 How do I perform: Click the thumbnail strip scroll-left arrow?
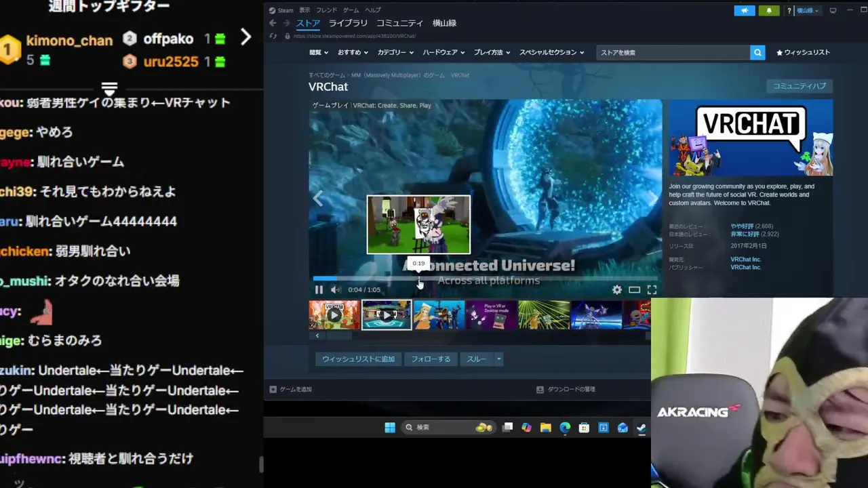317,335
